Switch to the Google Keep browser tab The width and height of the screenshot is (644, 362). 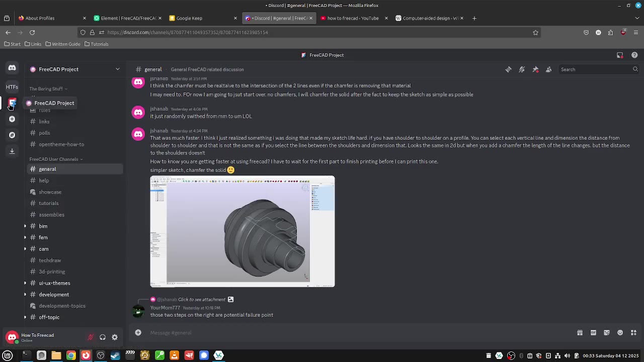pos(203,18)
